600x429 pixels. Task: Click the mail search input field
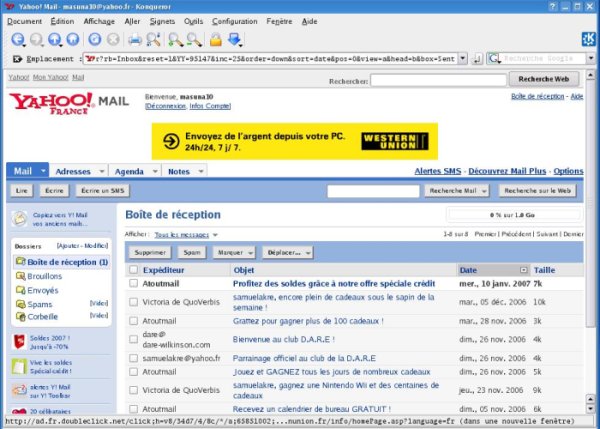(x=373, y=191)
